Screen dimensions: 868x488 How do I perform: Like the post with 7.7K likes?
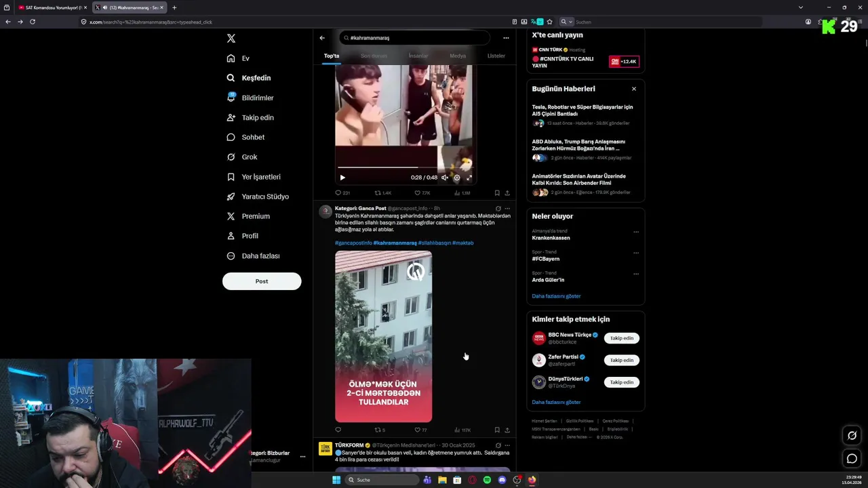[x=422, y=193]
